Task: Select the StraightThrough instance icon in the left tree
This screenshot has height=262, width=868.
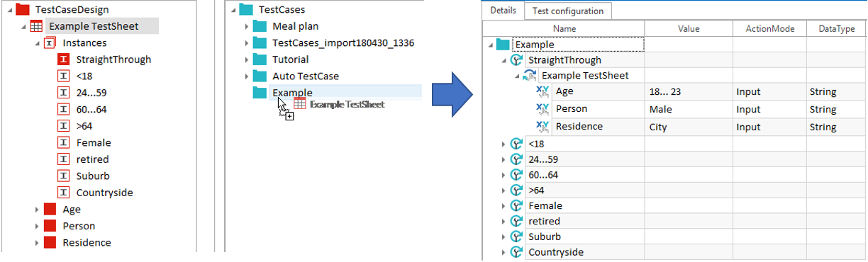Action: [x=62, y=59]
